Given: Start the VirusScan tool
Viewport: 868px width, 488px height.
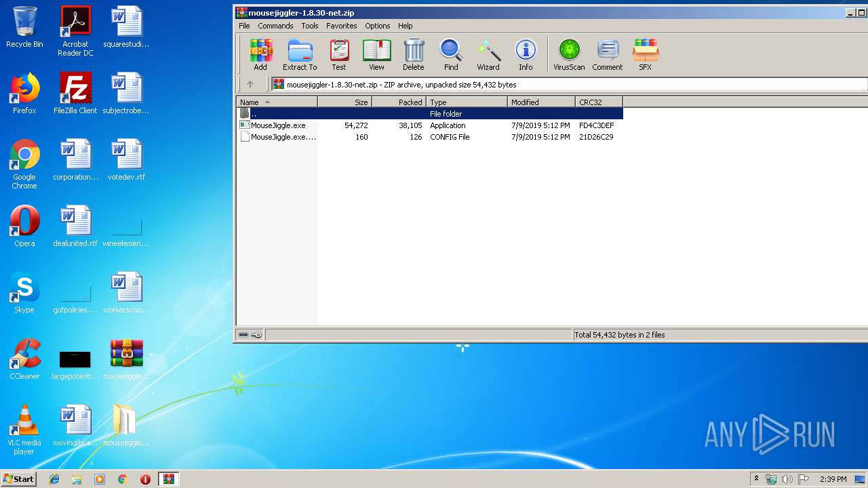Looking at the screenshot, I should 569,54.
